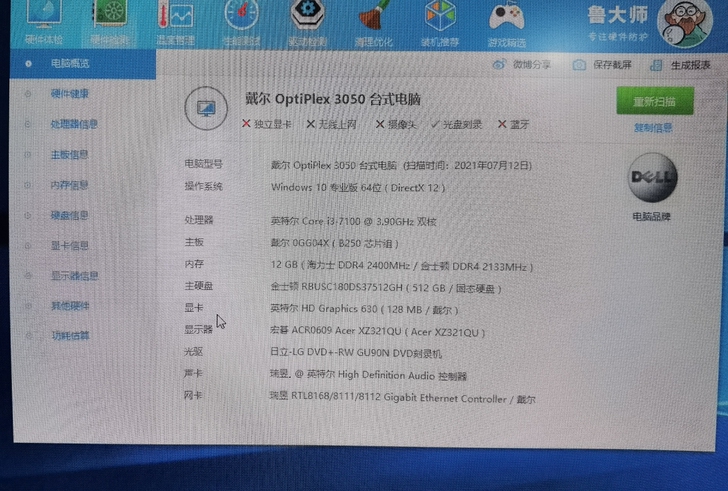The height and width of the screenshot is (491, 728).
Task: Open the 显示器信息 sidebar item
Action: coord(74,276)
